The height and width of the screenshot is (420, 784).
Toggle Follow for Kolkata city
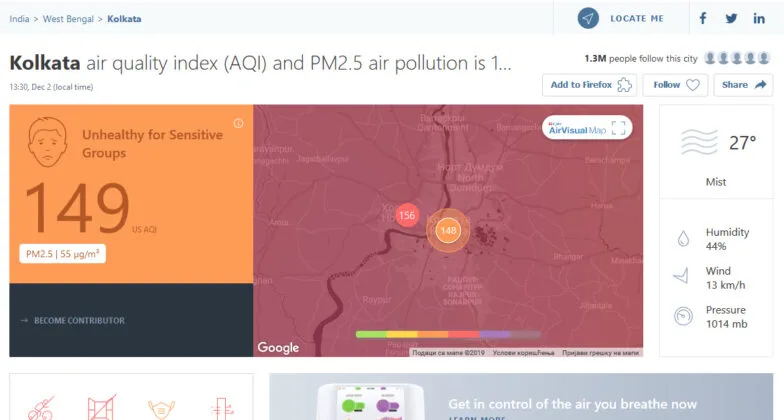pyautogui.click(x=676, y=85)
